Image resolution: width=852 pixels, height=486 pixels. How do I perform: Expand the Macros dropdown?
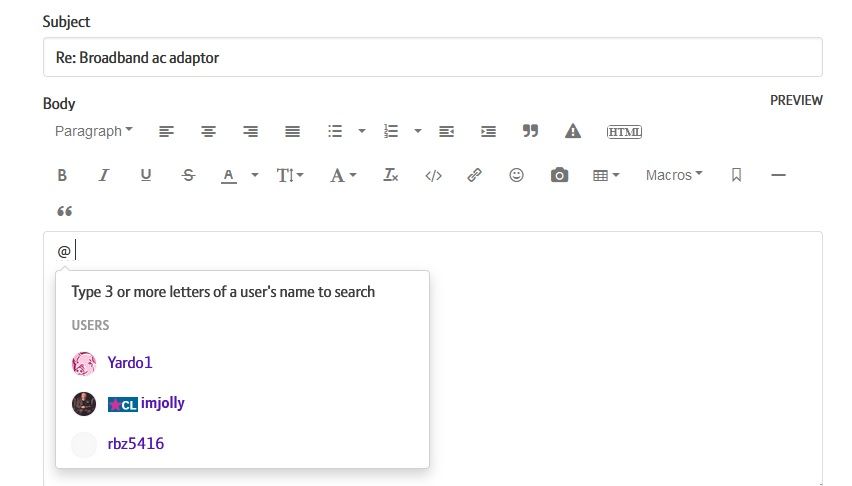point(674,175)
